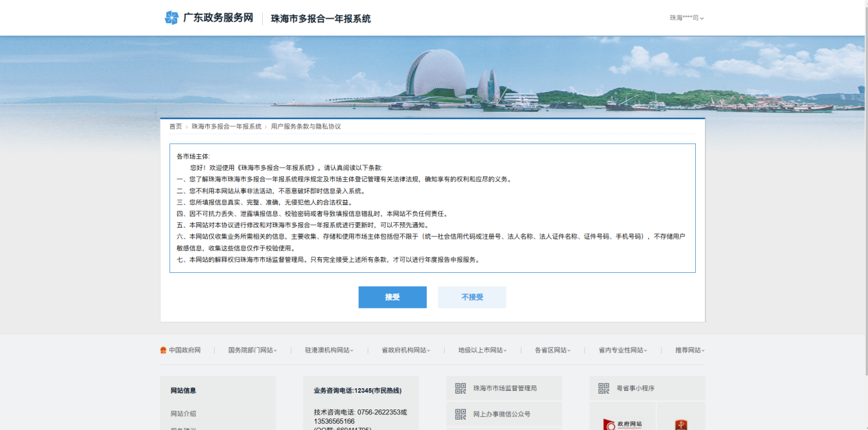Image resolution: width=868 pixels, height=430 pixels.
Task: Click the 广东政务服务网 blue logo icon
Action: [x=172, y=18]
